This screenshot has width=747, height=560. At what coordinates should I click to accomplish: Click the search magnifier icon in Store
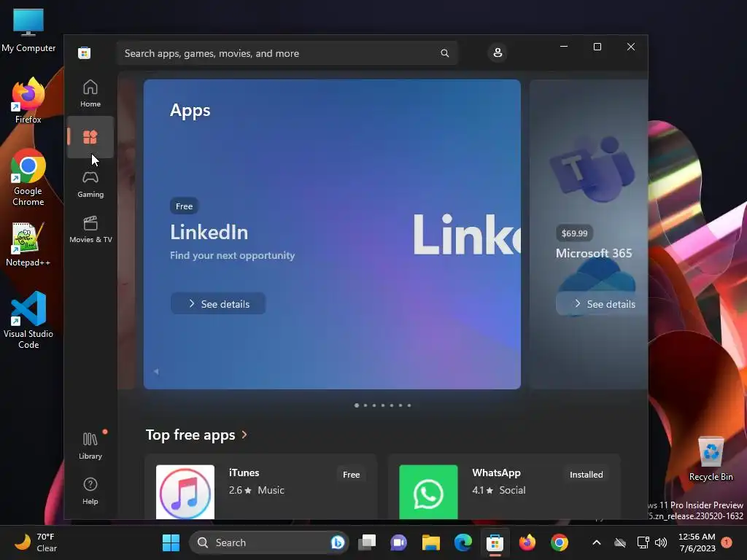pos(444,52)
